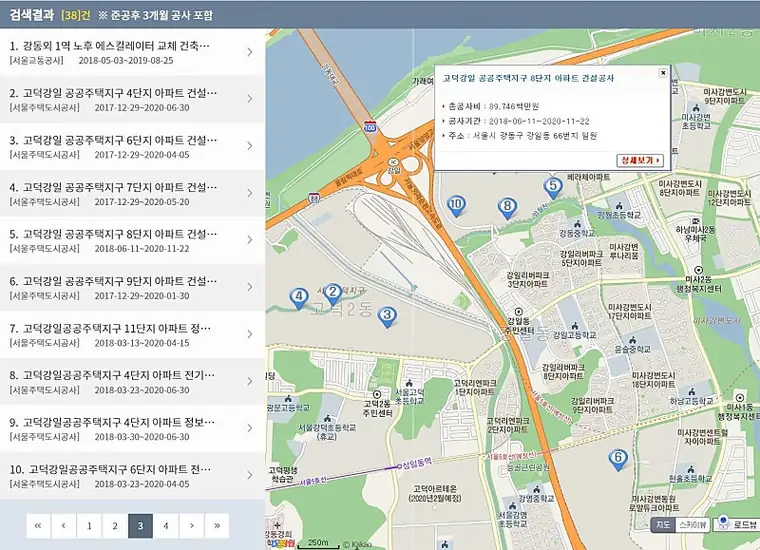Click route 100 highway shield
Screen dimensions: 760x550
coord(370,128)
